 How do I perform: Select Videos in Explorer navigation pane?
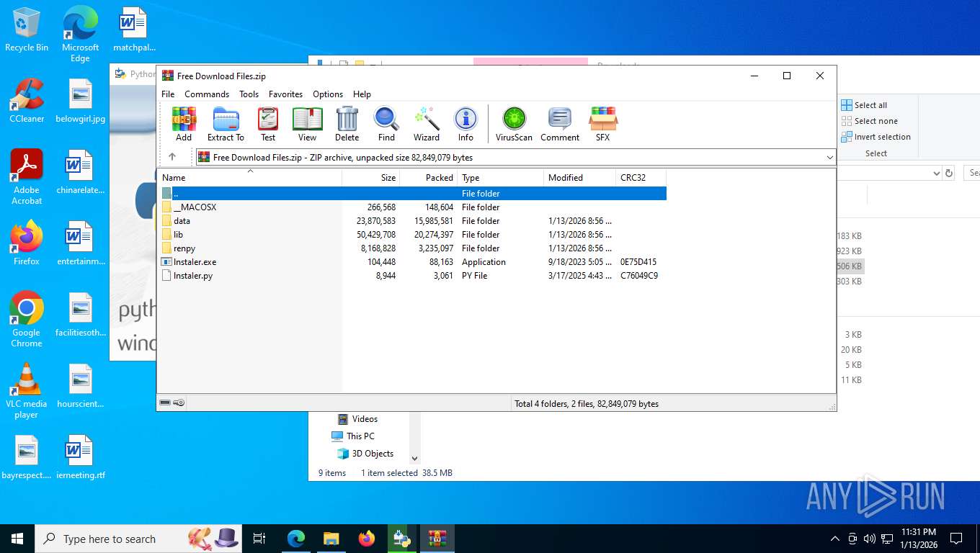pyautogui.click(x=357, y=419)
